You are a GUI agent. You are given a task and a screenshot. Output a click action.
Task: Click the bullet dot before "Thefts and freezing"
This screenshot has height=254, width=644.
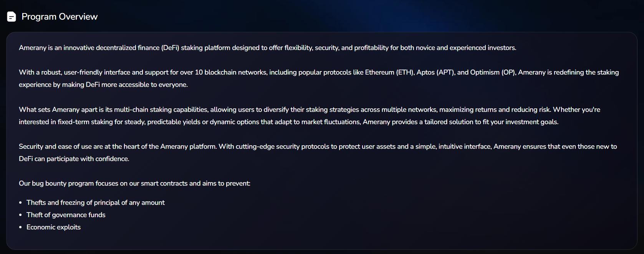(20, 203)
